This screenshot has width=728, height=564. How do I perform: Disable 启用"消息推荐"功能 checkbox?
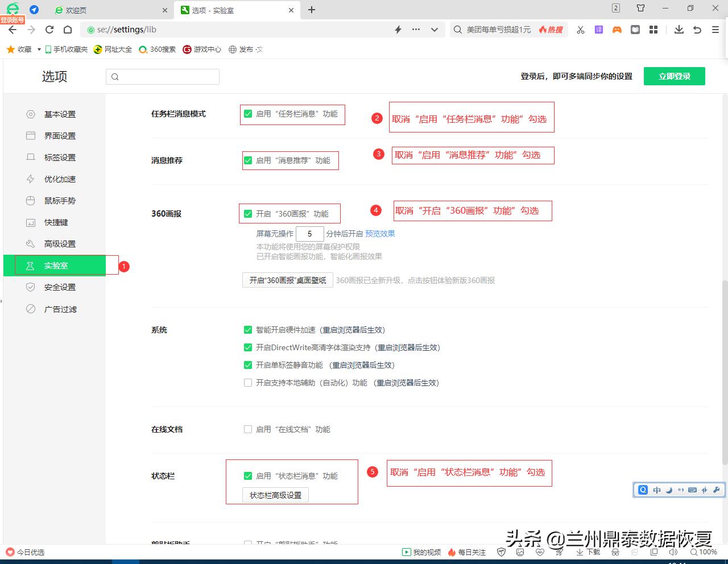coord(248,160)
